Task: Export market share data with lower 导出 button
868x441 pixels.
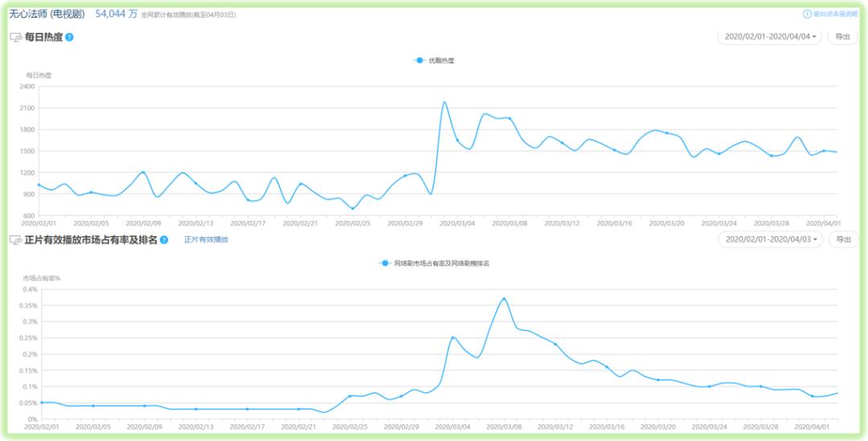Action: click(844, 239)
